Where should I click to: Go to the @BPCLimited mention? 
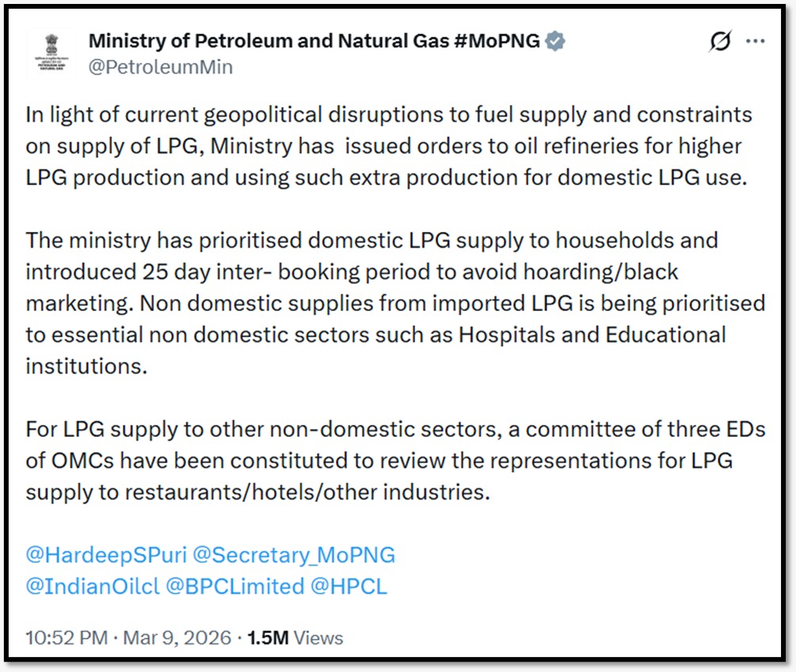234,587
